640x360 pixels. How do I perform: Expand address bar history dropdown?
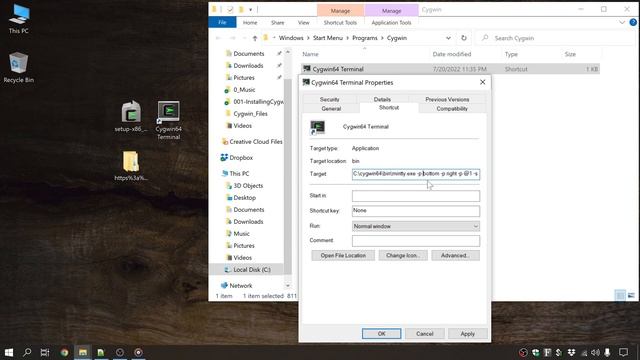point(448,38)
